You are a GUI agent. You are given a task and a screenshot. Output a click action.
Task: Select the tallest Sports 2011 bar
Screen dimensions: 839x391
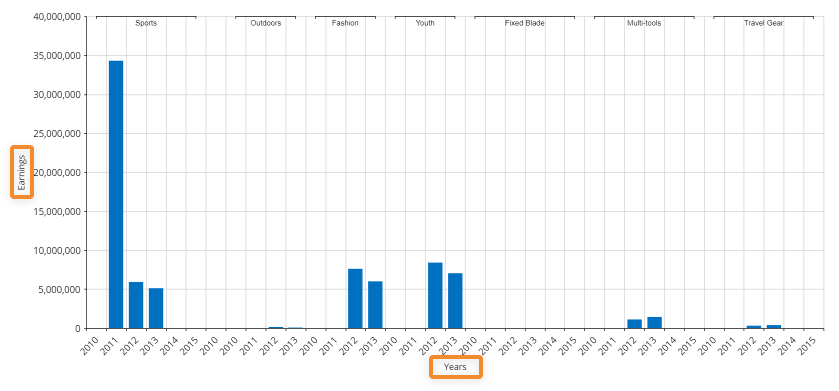click(116, 194)
